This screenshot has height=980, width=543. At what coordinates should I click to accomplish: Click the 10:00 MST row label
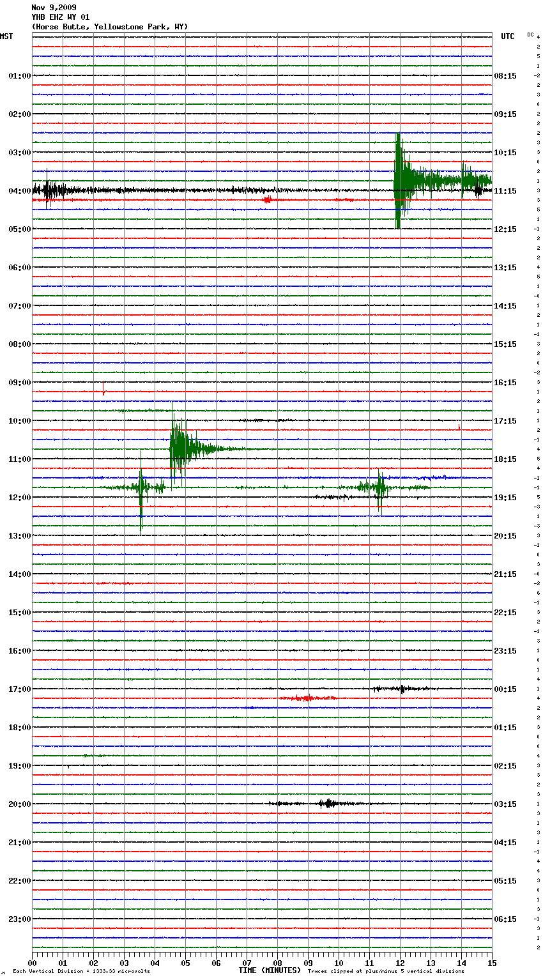[x=20, y=421]
